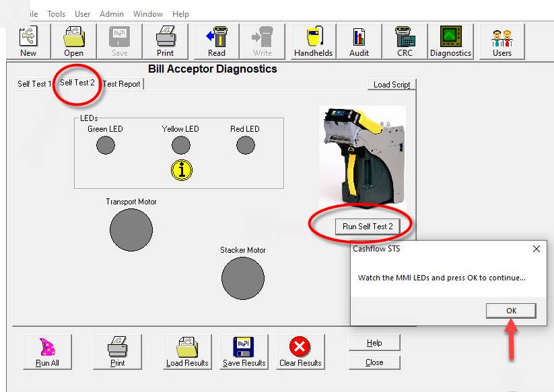Click the Load Script button
This screenshot has width=554, height=392.
(x=392, y=85)
